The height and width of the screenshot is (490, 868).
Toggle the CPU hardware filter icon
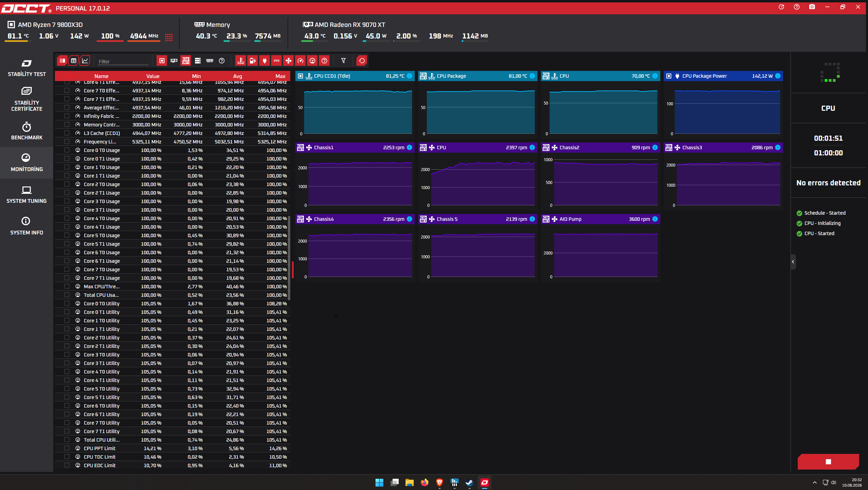pyautogui.click(x=162, y=61)
